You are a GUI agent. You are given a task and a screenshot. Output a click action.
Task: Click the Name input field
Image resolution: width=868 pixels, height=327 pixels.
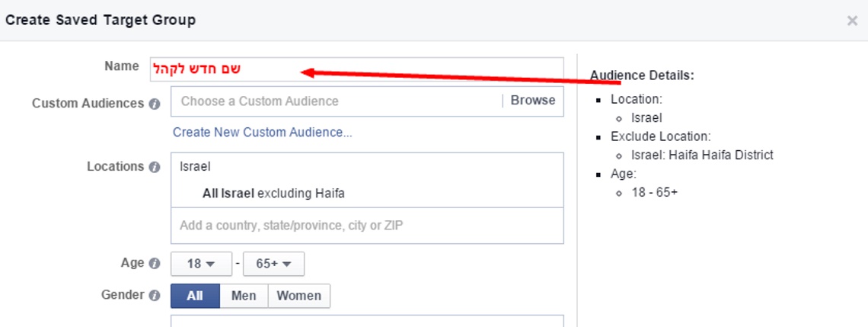point(426,69)
